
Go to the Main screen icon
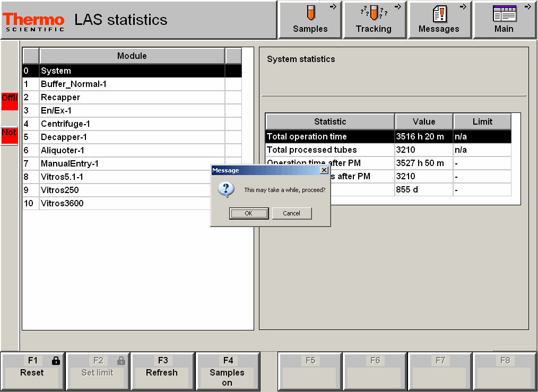click(504, 13)
